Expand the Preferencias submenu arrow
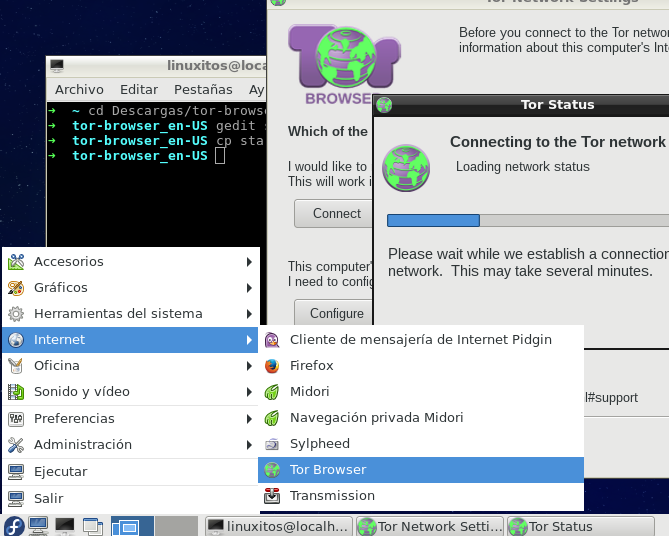669x536 pixels. point(249,419)
